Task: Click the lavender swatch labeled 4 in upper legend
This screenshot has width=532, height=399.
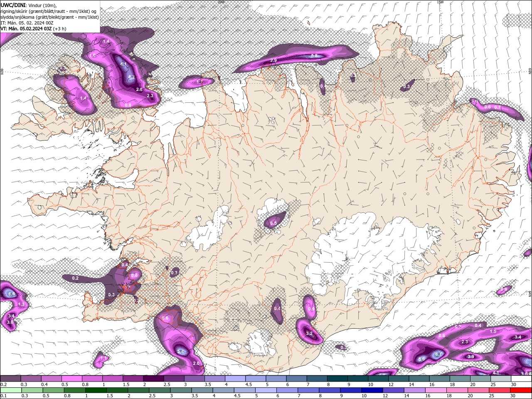Action: pyautogui.click(x=235, y=379)
